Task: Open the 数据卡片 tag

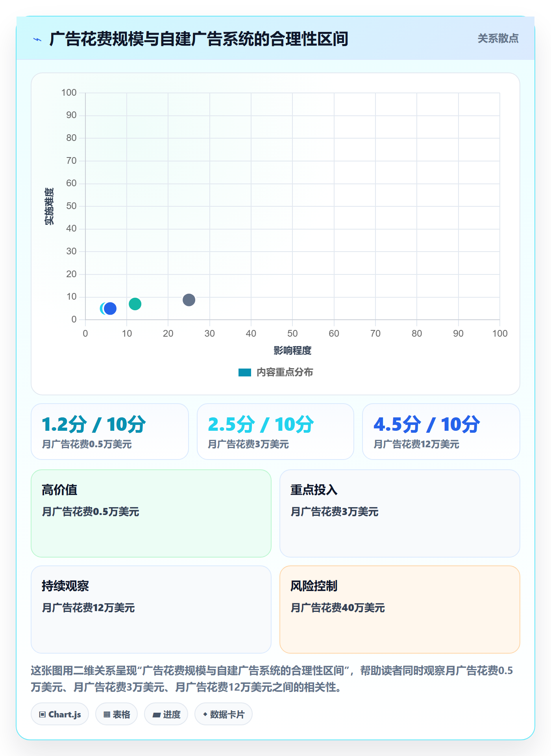Action: click(x=224, y=714)
